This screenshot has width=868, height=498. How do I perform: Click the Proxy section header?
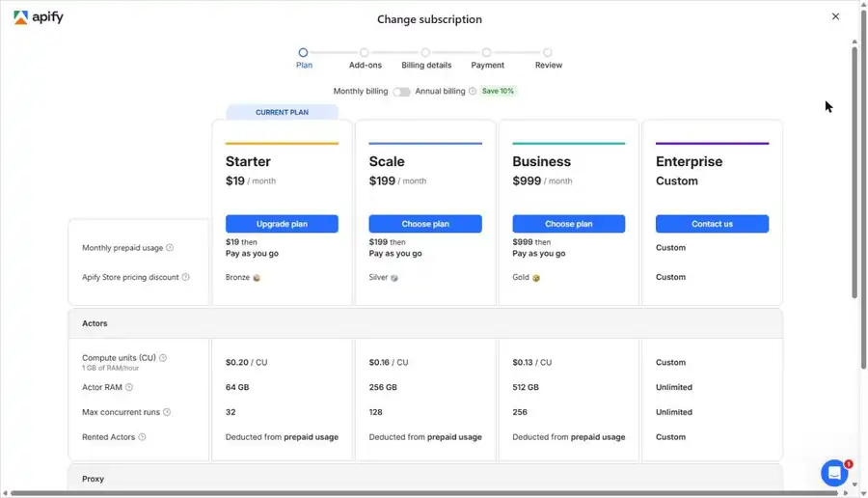[425, 478]
